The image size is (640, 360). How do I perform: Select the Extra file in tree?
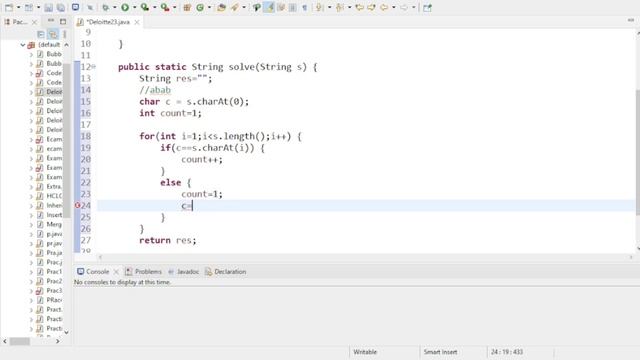[54, 187]
